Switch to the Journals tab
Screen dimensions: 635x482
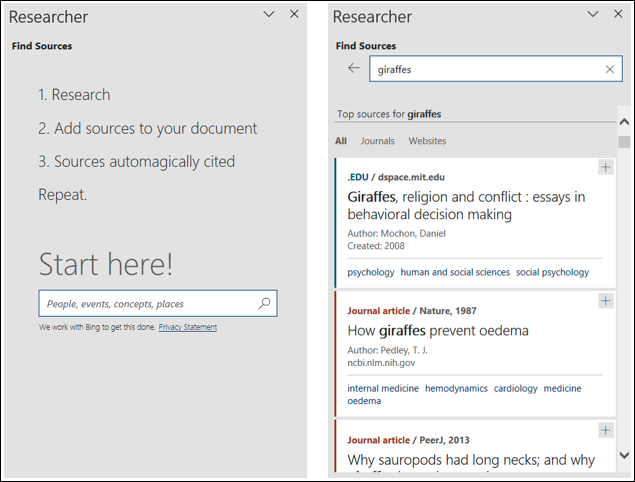pos(377,141)
